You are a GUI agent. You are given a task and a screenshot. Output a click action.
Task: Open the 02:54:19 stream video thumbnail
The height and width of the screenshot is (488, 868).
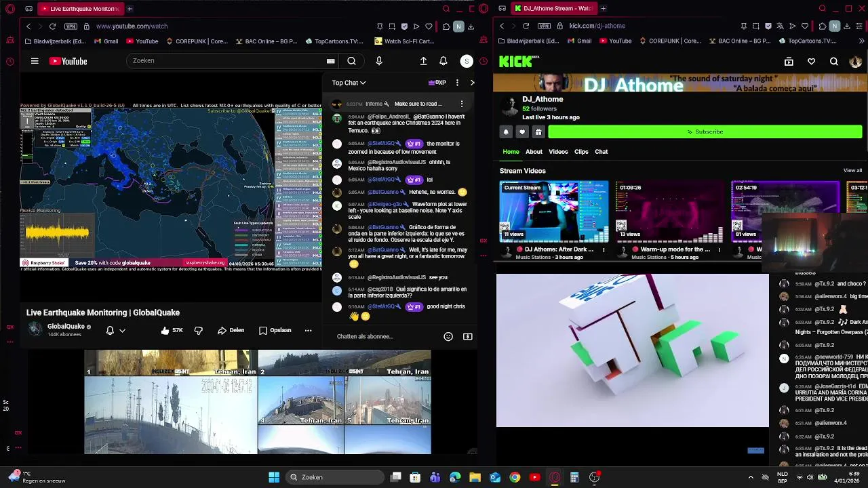[x=785, y=211]
